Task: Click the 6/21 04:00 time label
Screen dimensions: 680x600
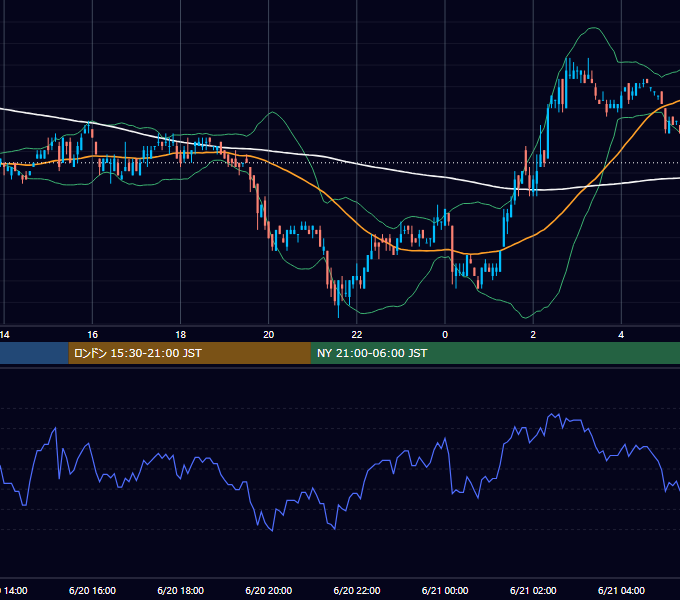Action: coord(621,590)
